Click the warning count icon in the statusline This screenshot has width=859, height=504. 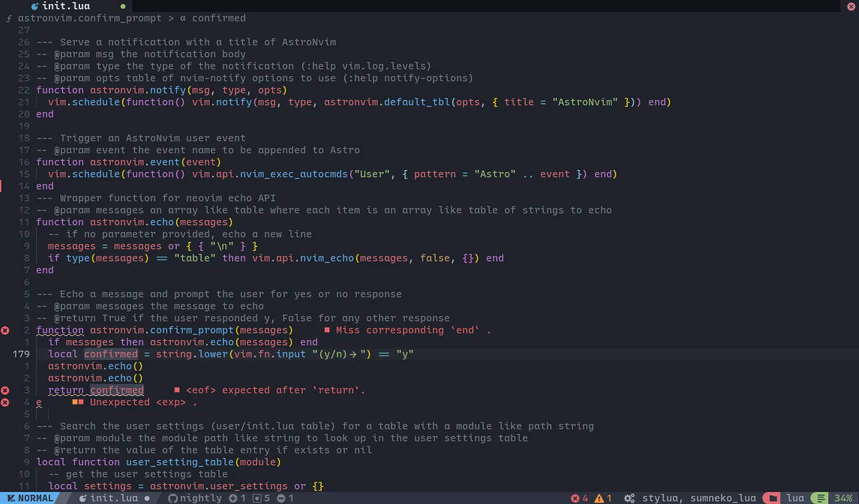[x=598, y=498]
